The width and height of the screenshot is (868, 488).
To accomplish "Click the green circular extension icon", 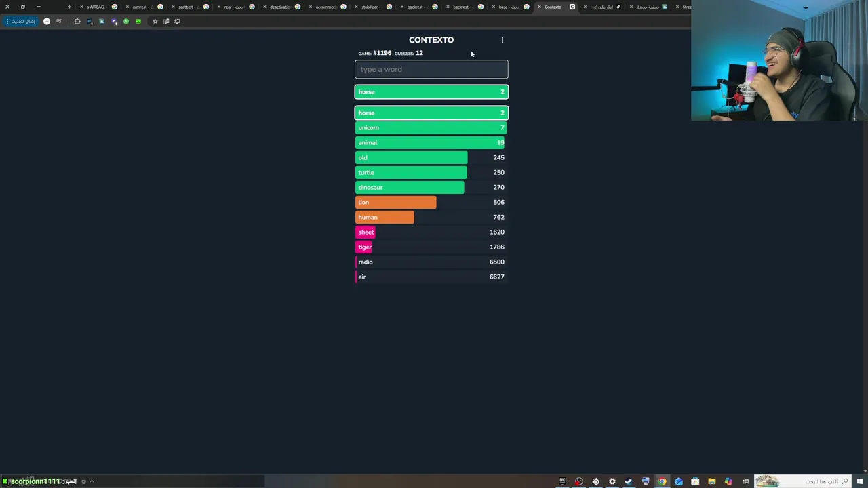I will [x=126, y=21].
